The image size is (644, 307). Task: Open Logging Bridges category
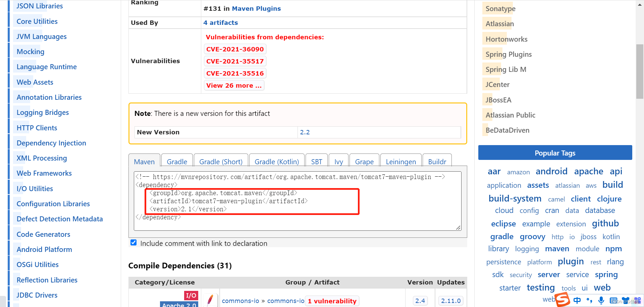(x=43, y=112)
